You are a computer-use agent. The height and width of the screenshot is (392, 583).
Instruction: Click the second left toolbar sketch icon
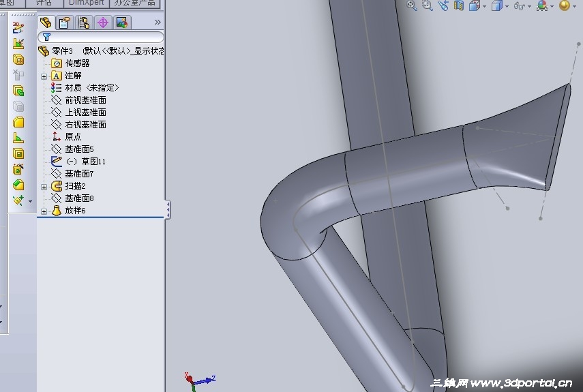coord(18,44)
